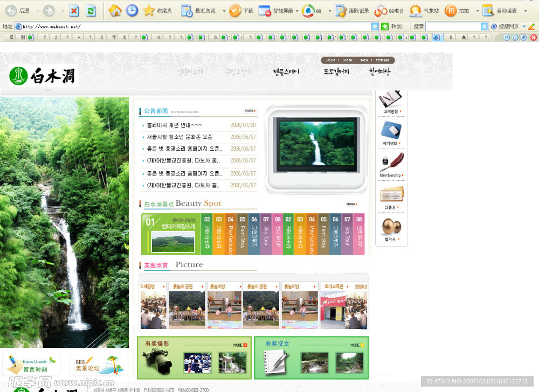Image resolution: width=539 pixels, height=392 pixels.
Task: Switch to the star ★ browser tab
Action: tap(464, 37)
